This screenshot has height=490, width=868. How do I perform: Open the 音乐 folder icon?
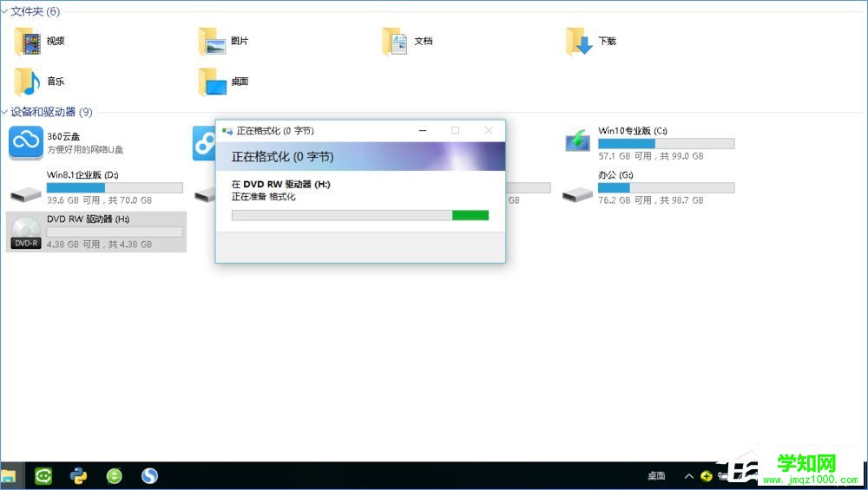[28, 82]
